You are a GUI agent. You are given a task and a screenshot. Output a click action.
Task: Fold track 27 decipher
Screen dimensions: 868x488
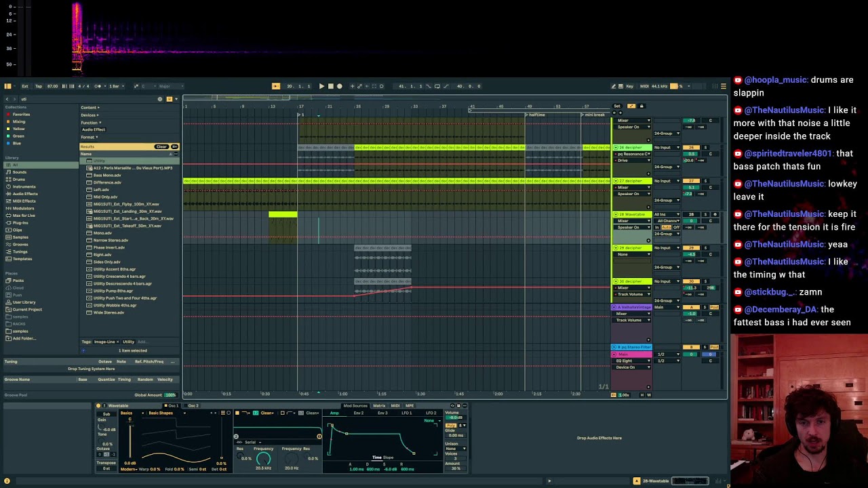[616, 181]
